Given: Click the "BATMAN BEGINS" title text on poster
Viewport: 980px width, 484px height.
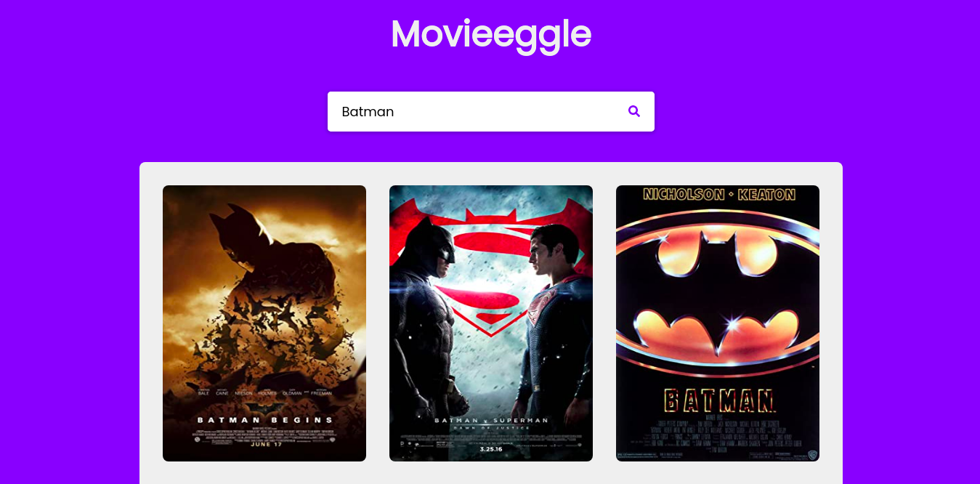Looking at the screenshot, I should (264, 420).
